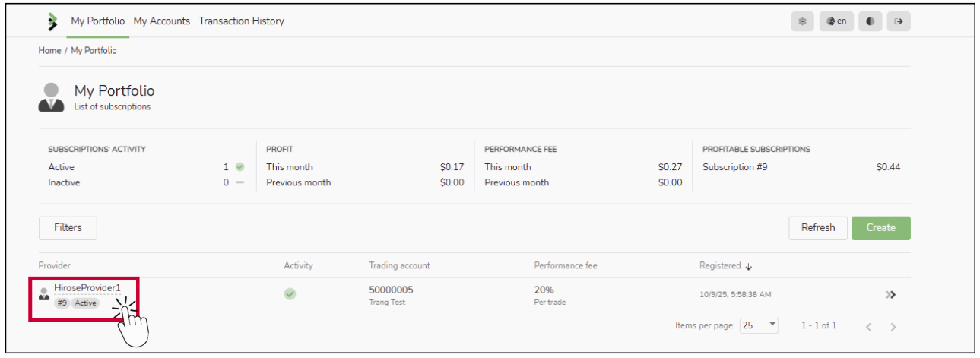Switch to Transaction History tab
This screenshot has width=980, height=358.
coord(241,21)
